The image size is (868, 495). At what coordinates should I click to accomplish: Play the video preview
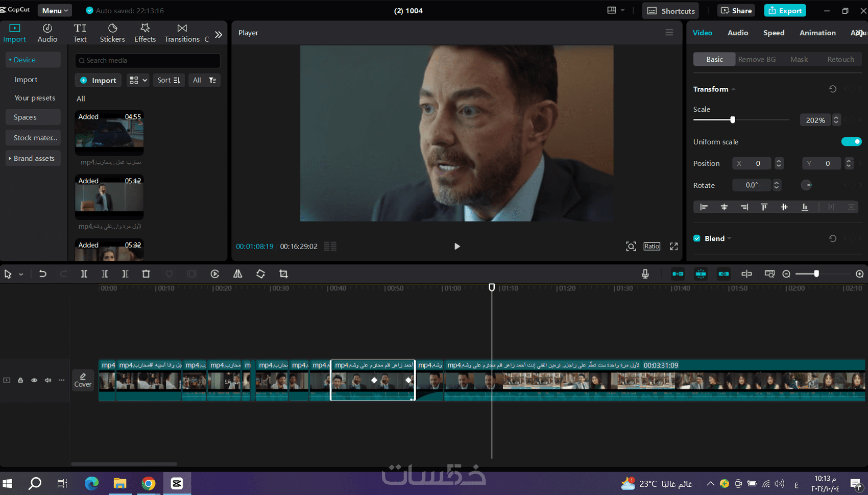457,246
